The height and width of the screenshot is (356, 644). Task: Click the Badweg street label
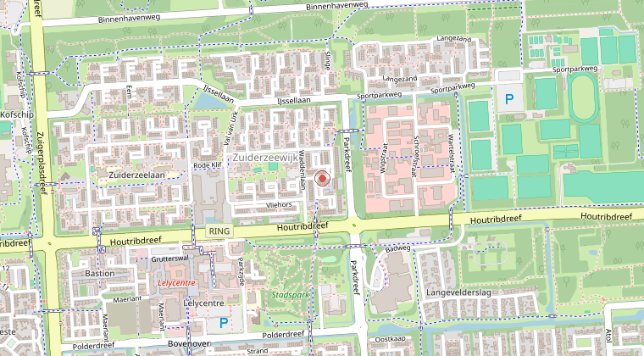[x=397, y=249]
